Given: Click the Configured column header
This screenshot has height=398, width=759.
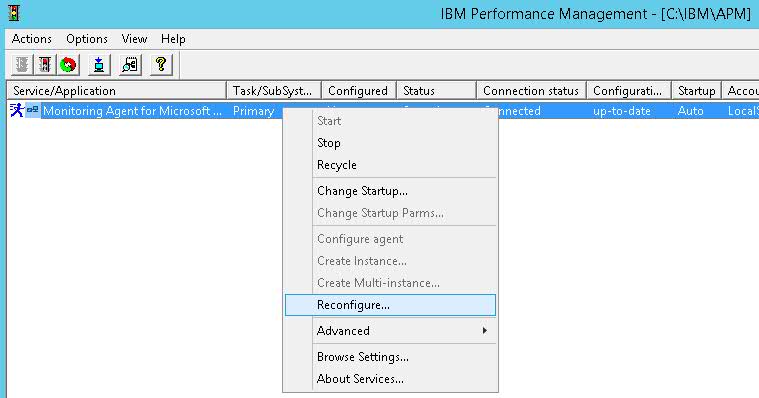Looking at the screenshot, I should tap(359, 91).
